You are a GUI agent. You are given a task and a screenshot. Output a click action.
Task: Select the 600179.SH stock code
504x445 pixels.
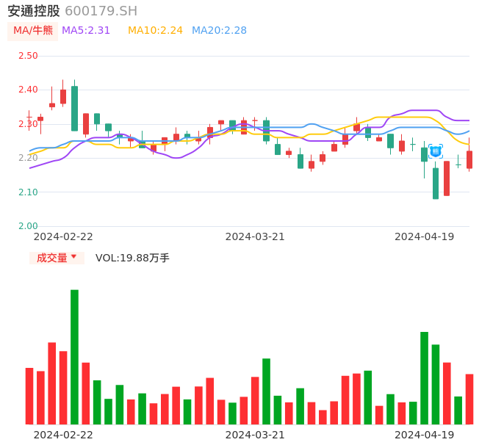(101, 11)
